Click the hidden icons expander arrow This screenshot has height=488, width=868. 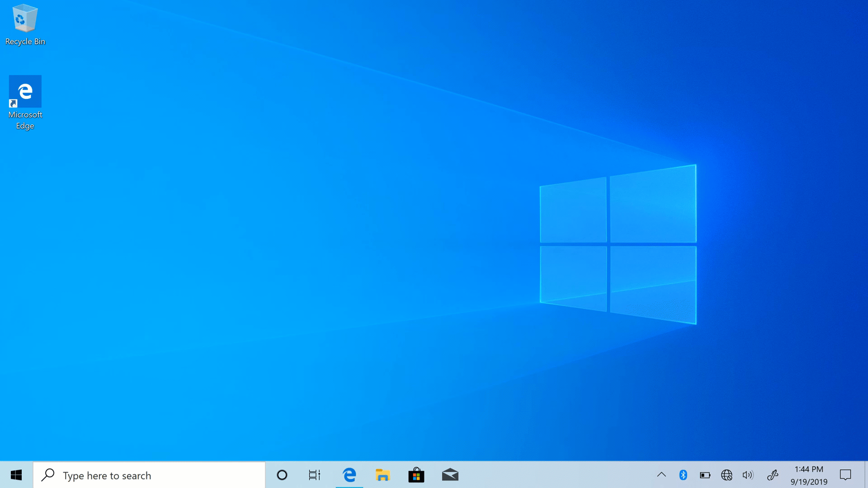[x=662, y=475]
